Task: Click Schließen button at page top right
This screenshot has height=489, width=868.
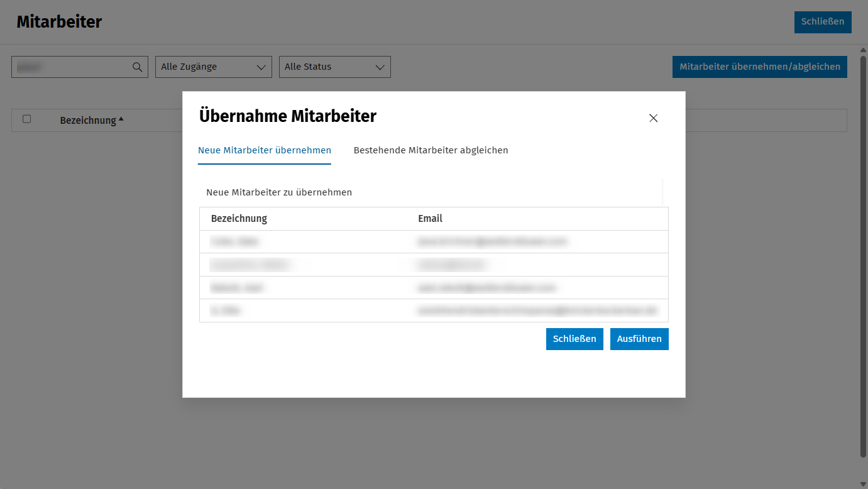Action: (x=823, y=22)
